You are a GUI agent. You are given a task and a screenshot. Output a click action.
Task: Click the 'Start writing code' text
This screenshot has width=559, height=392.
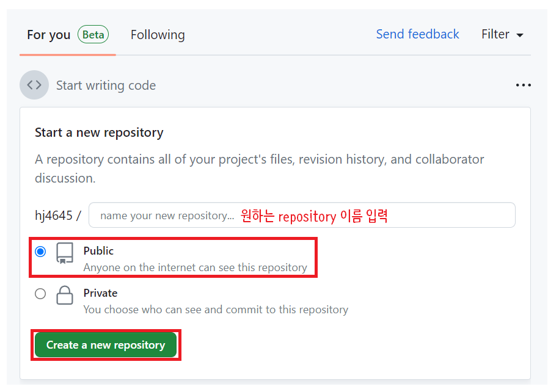[x=106, y=85]
